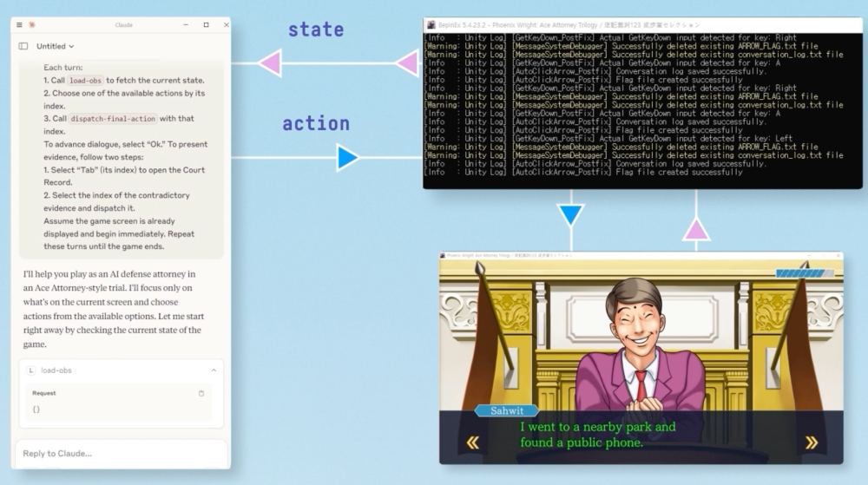This screenshot has width=868, height=485.
Task: Maximize the Claude window
Action: (x=206, y=25)
